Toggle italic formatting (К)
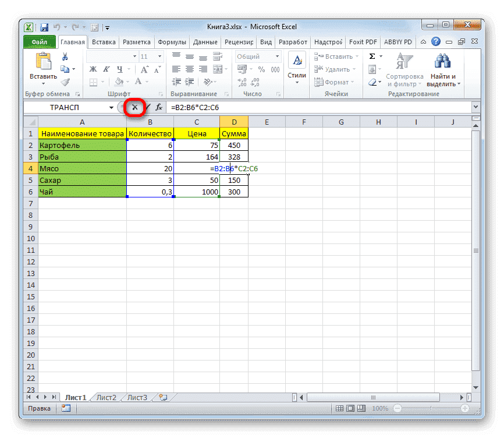 tap(107, 68)
